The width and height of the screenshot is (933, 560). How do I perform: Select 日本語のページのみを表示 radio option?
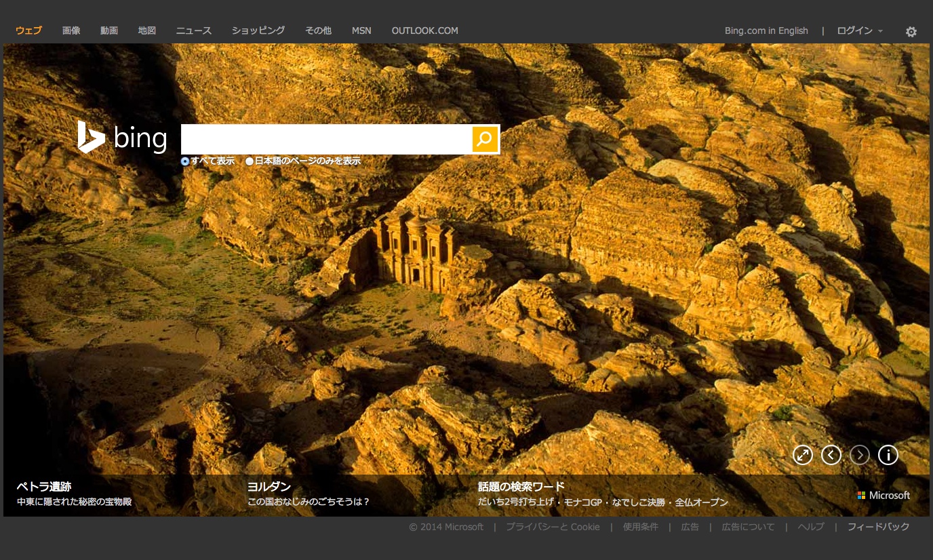tap(250, 161)
